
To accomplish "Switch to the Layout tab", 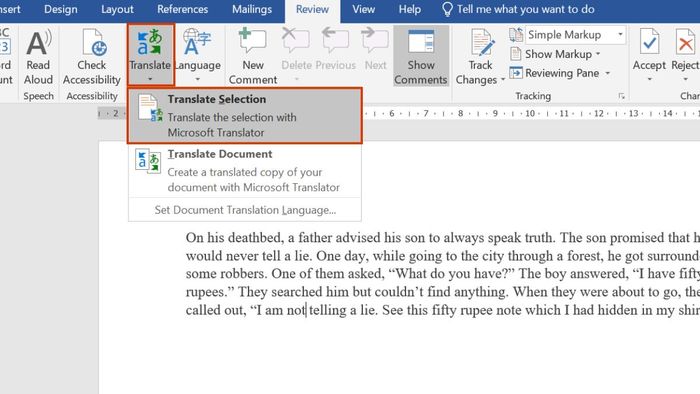I will click(117, 9).
